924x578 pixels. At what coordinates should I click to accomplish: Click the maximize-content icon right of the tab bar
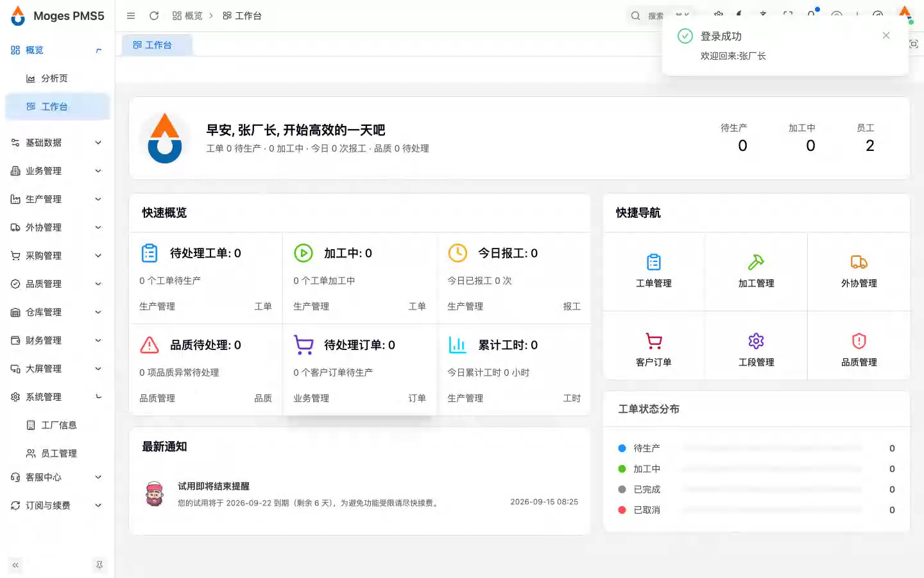click(914, 44)
